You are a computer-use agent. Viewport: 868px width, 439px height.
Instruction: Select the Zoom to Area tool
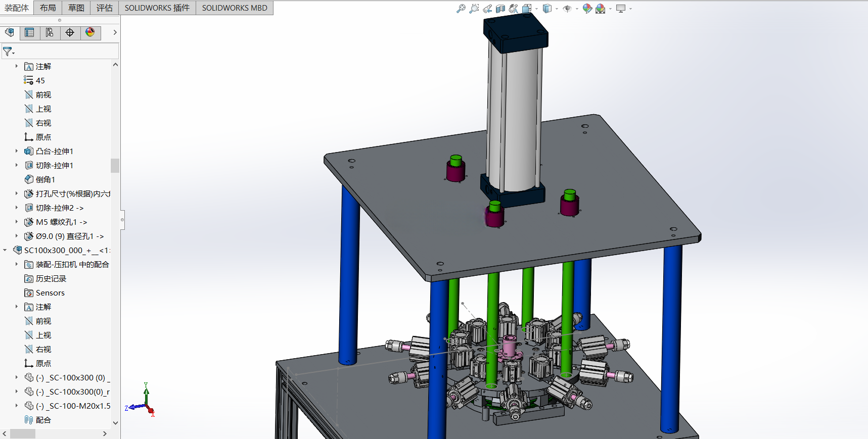click(474, 9)
